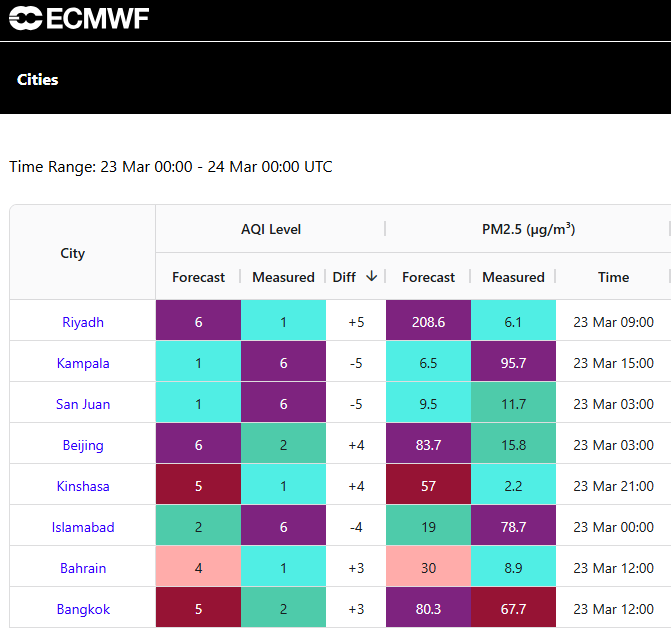Sort by AQI Level Forecast column
671x628 pixels.
coord(198,277)
